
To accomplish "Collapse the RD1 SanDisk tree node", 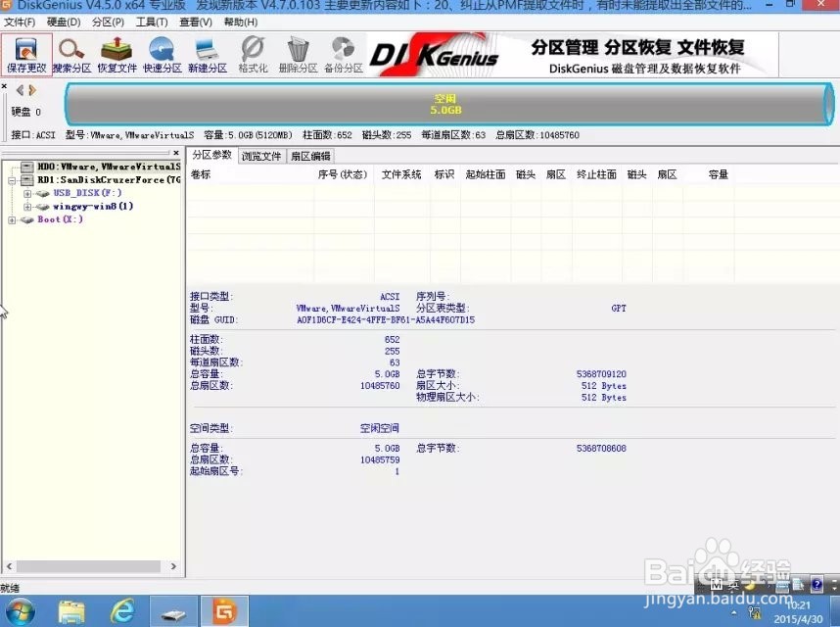I will [x=12, y=180].
